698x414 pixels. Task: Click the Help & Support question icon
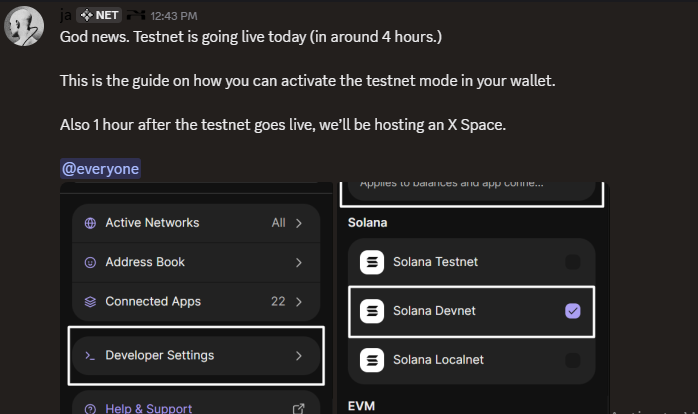pos(90,409)
